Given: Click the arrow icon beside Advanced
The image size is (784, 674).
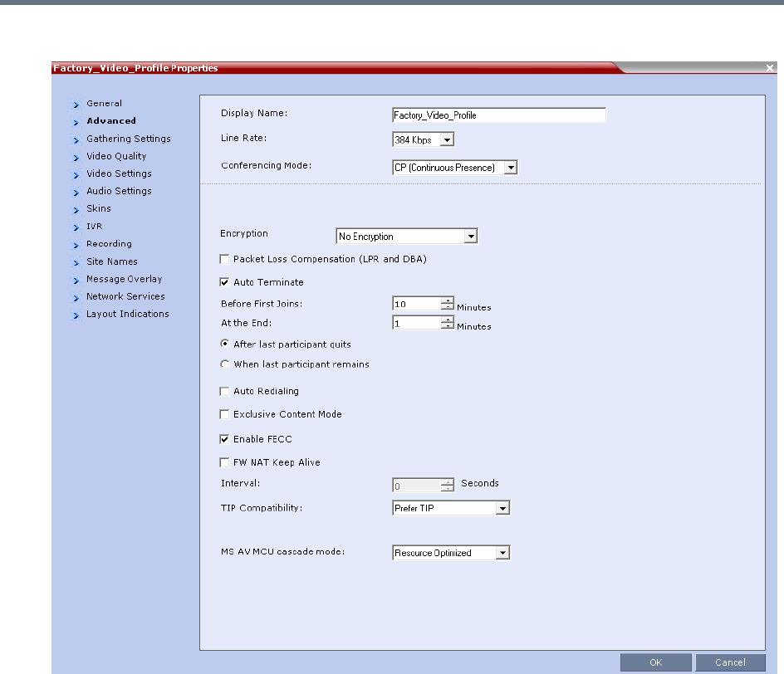Looking at the screenshot, I should coord(76,122).
